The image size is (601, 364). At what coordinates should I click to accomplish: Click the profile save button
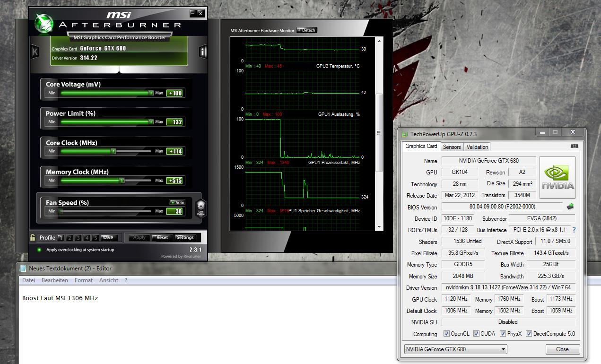click(x=108, y=238)
